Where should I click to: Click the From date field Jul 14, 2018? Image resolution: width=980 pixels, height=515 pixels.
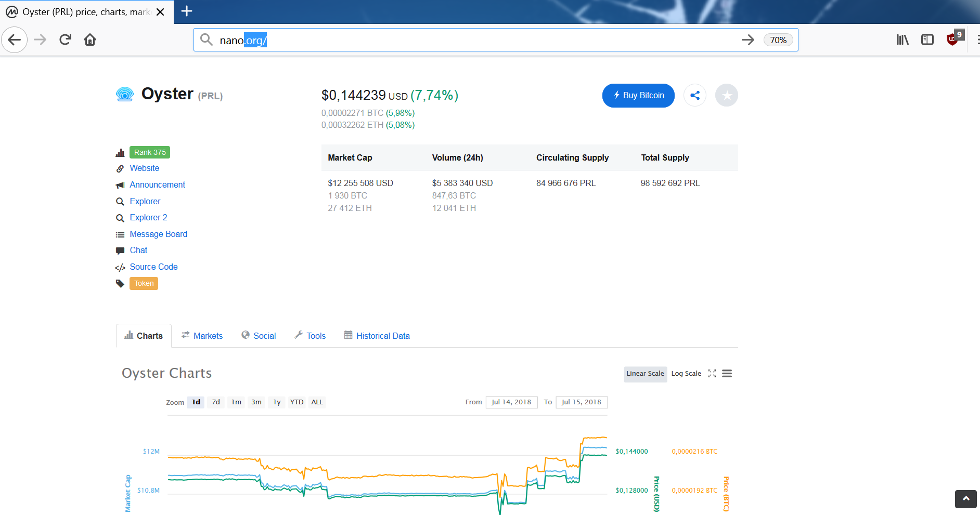coord(511,402)
